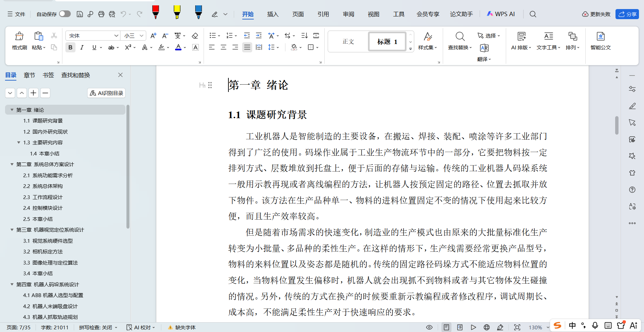The width and height of the screenshot is (644, 332).
Task: Click the Format Painter (格式刷) icon
Action: click(19, 36)
